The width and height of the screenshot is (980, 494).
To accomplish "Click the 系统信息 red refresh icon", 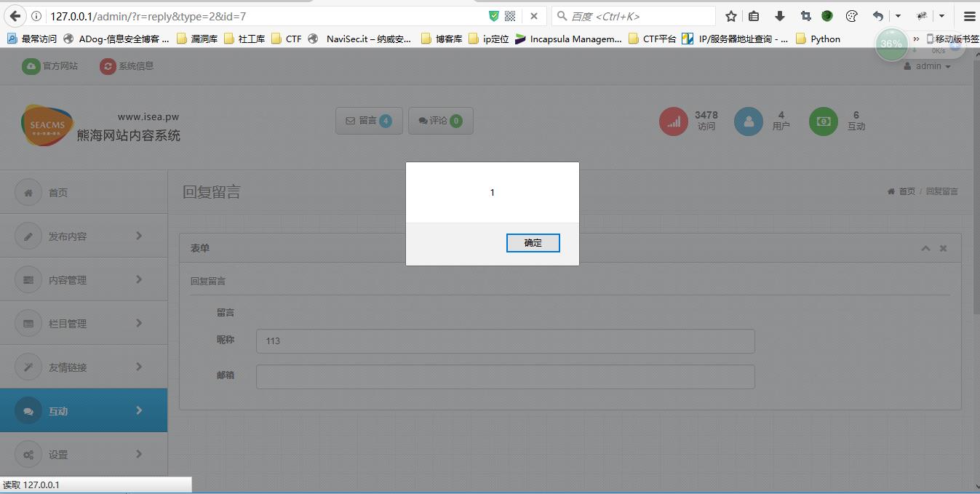I will coord(108,66).
